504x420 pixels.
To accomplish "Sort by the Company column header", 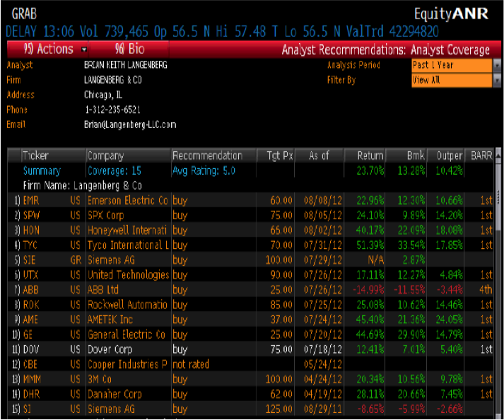I will pos(129,156).
